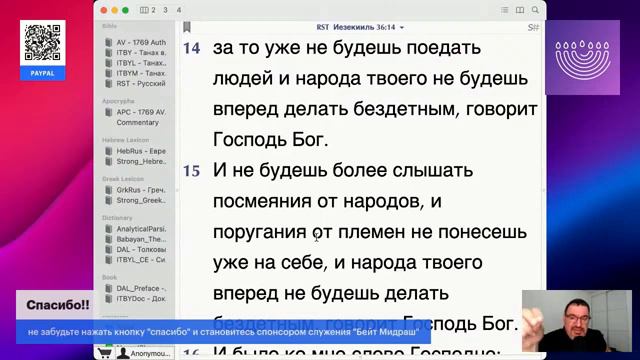Open the GrkRus Greek lexicon
The image size is (640, 360).
click(x=141, y=190)
